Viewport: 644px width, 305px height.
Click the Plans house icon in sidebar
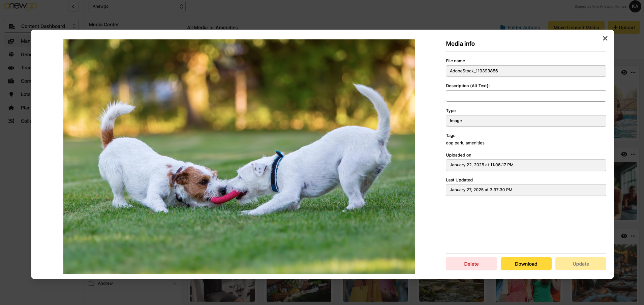(x=11, y=108)
